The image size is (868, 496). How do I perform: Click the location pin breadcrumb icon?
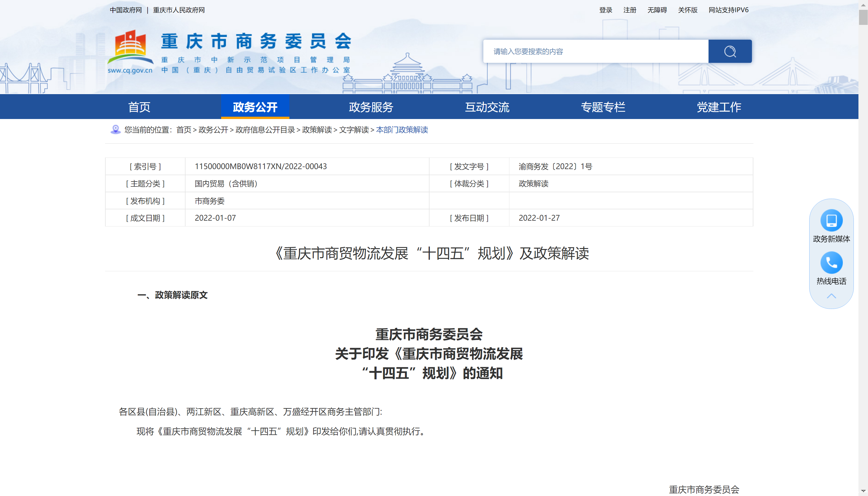coord(115,129)
